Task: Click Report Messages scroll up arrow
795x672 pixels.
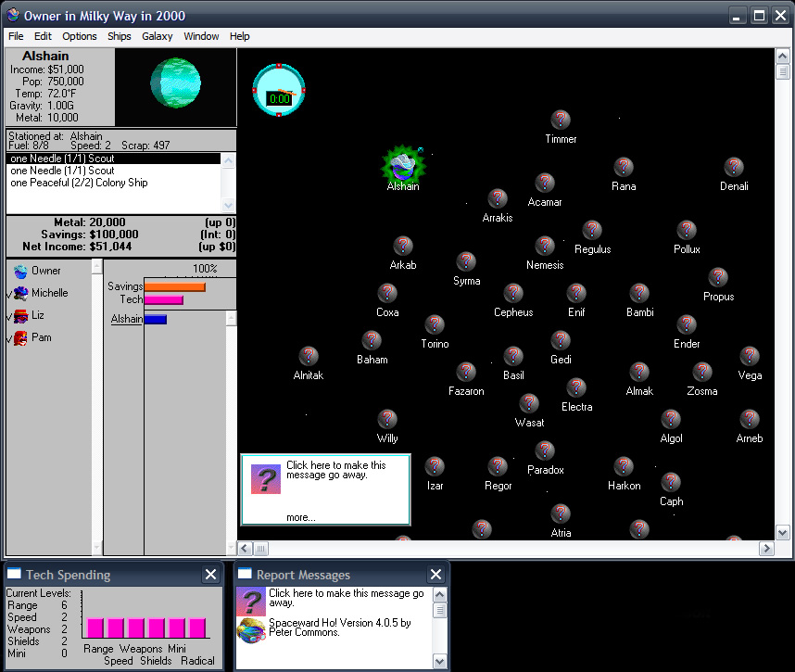Action: [439, 594]
